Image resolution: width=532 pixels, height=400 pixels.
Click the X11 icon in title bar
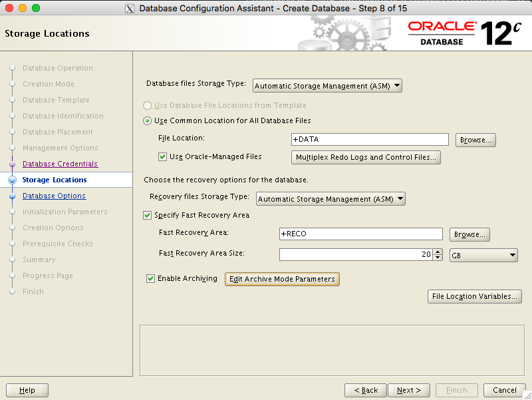pos(130,8)
